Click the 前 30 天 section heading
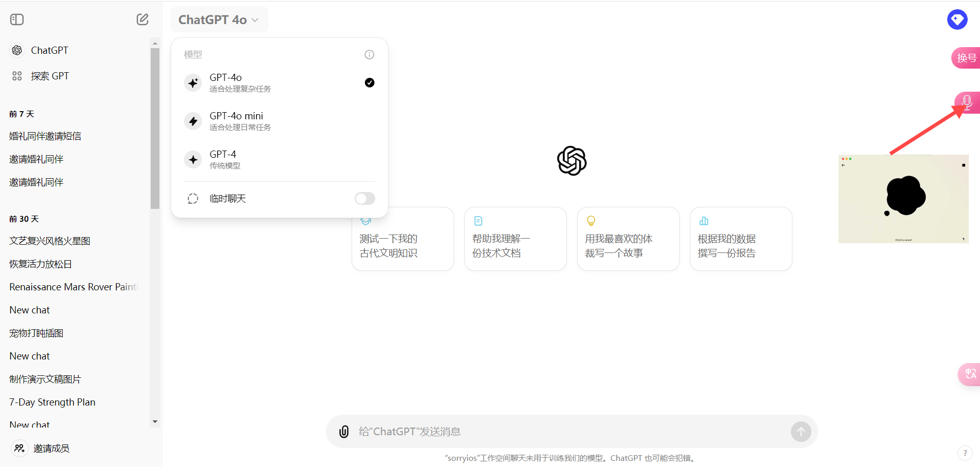This screenshot has height=467, width=980. tap(24, 219)
